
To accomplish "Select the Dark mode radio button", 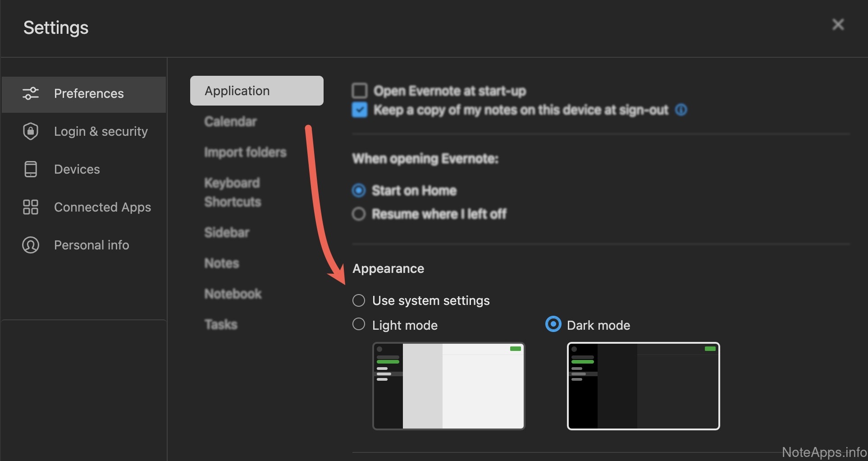I will tap(553, 324).
